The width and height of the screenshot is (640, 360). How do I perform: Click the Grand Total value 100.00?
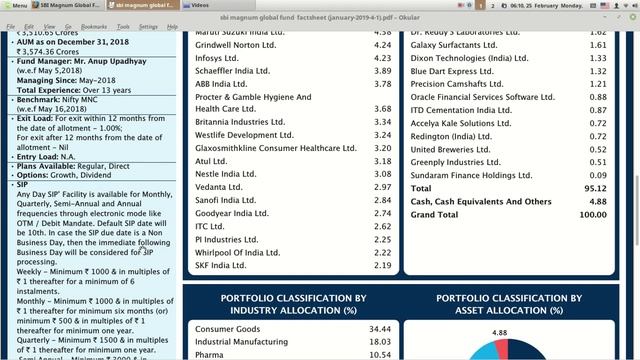click(593, 214)
